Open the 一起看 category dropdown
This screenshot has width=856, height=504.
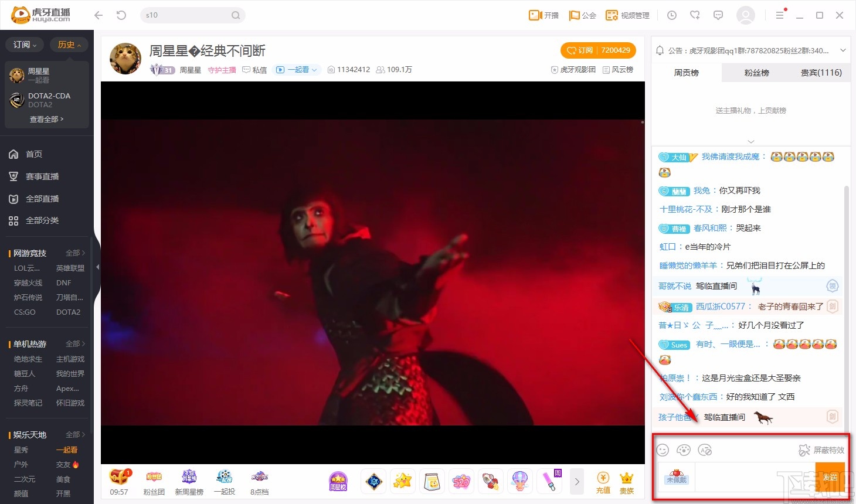pos(297,70)
